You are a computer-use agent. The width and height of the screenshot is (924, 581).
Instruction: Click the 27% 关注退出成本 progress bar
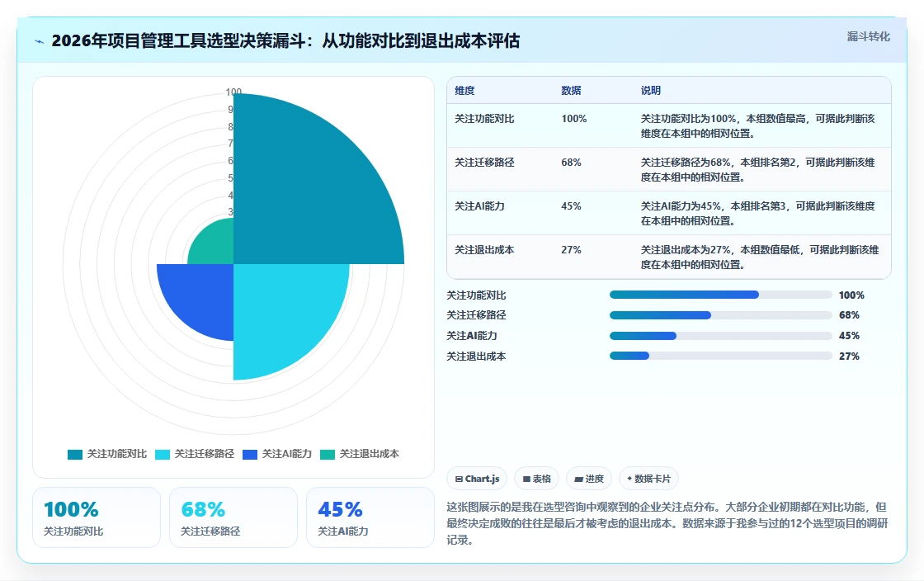pyautogui.click(x=720, y=356)
